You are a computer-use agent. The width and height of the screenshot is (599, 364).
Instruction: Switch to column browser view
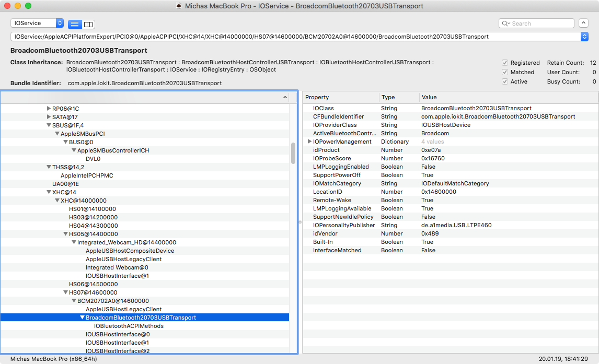[88, 25]
